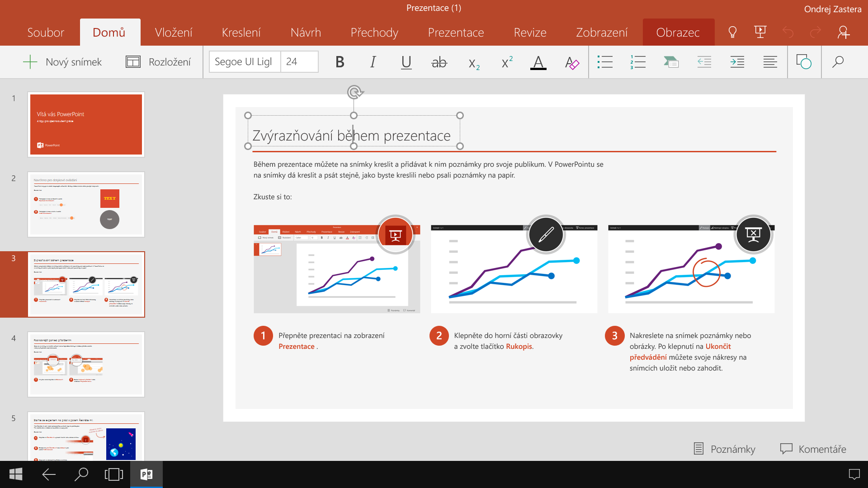Toggle underline on the title text
This screenshot has width=868, height=488.
pos(406,62)
